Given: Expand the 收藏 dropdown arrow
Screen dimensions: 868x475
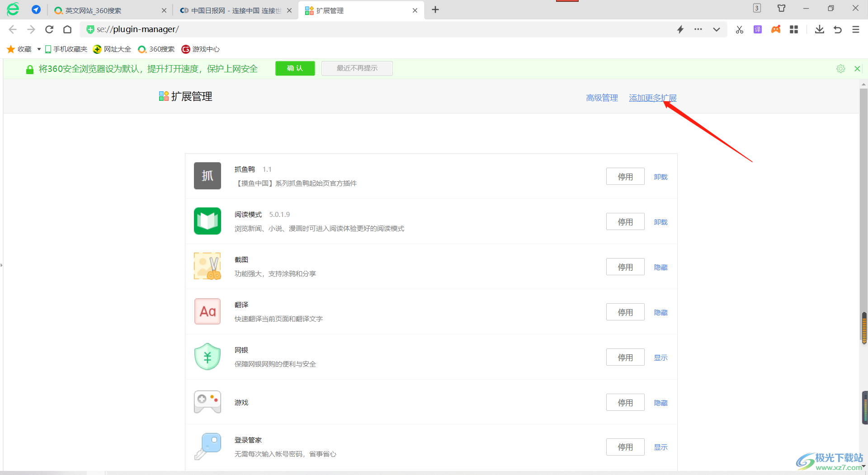Looking at the screenshot, I should (x=39, y=49).
